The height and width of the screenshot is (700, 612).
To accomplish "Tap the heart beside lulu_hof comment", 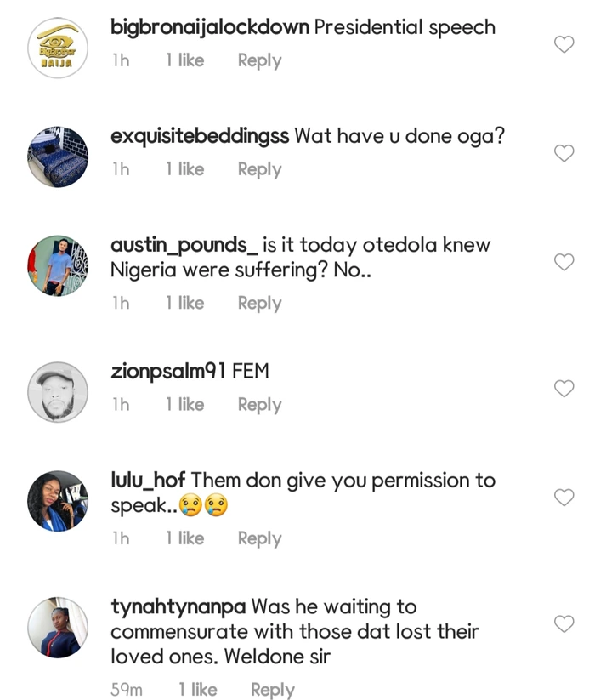I will click(x=564, y=497).
